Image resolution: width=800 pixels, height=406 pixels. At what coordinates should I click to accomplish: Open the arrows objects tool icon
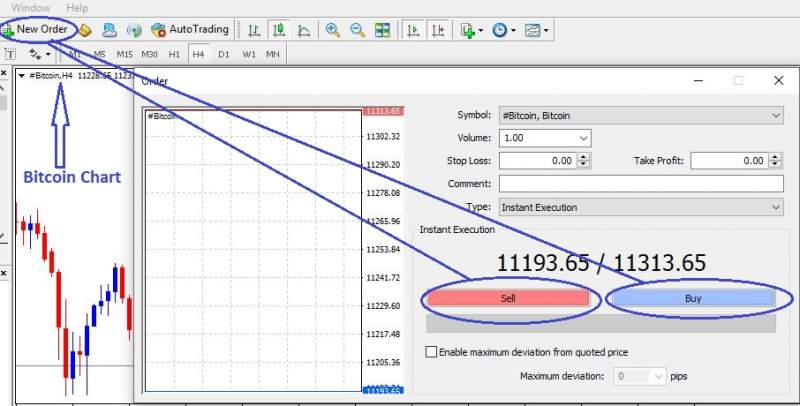click(35, 54)
